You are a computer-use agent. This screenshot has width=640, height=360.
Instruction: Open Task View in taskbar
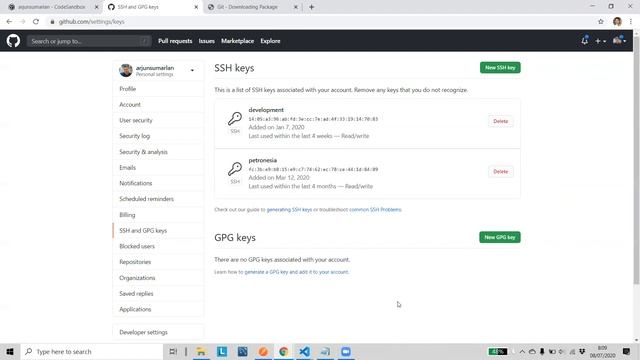tap(173, 351)
